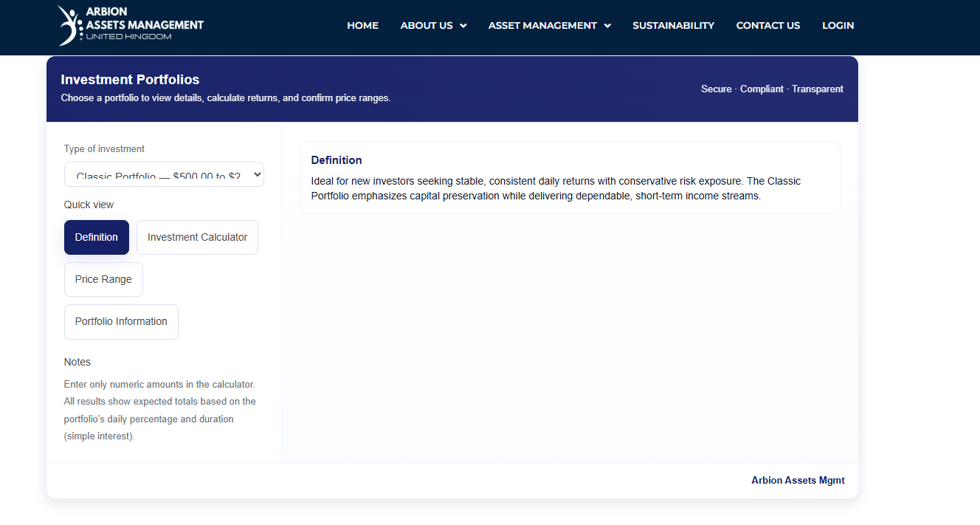
Task: Open the ASSET MANAGEMENT menu item
Action: 542,25
